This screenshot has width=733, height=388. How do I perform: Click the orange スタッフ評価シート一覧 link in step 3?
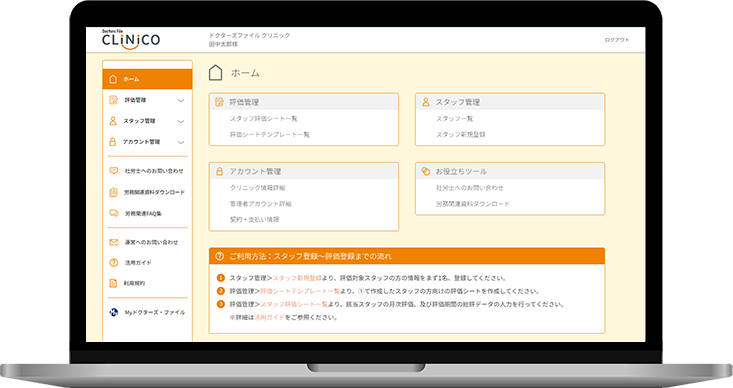click(x=294, y=304)
